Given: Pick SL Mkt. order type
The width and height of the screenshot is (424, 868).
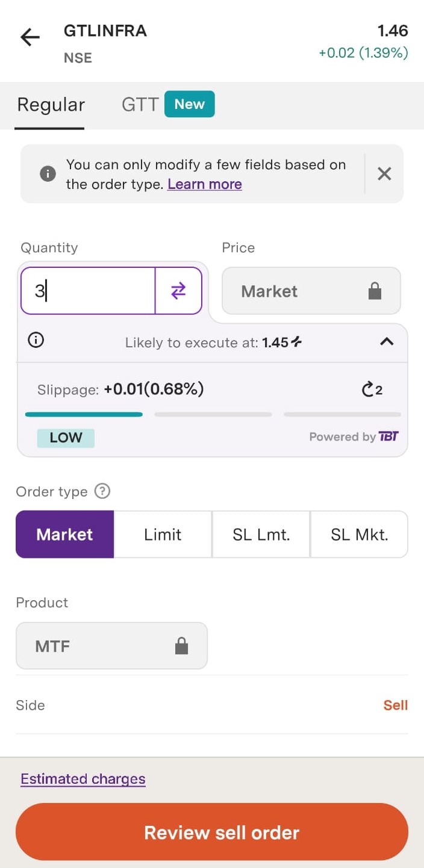Looking at the screenshot, I should [359, 535].
